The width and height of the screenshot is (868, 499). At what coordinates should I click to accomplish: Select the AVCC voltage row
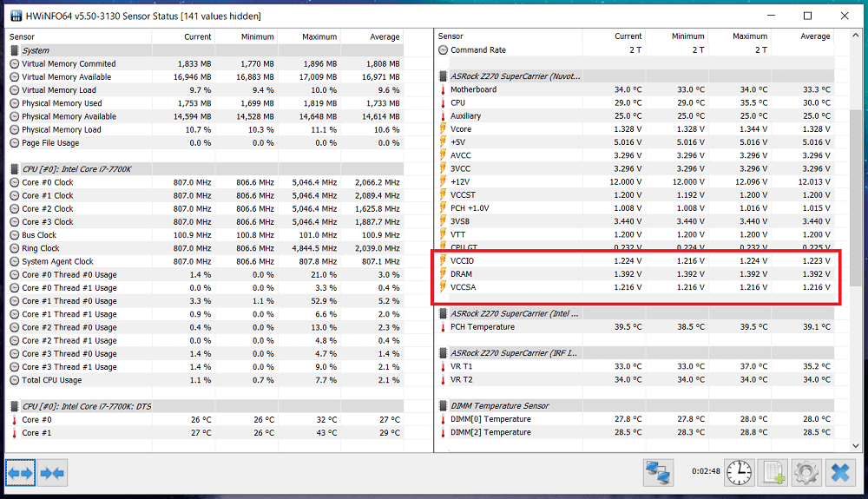point(635,155)
